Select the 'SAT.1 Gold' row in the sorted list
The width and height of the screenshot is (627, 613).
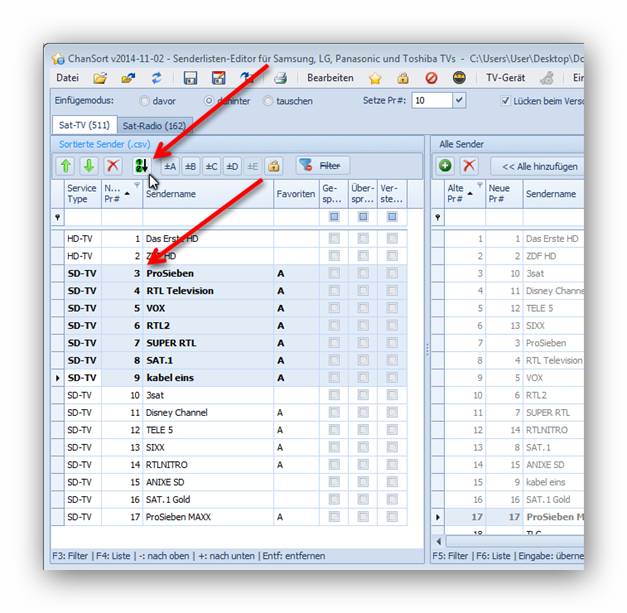point(230,499)
